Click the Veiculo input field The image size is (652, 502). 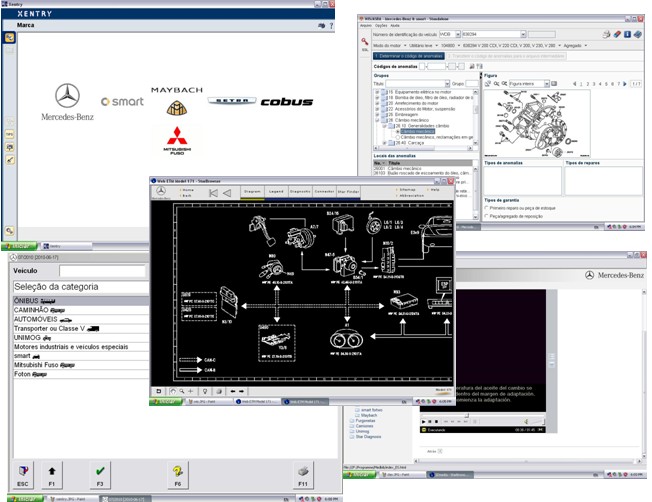(x=103, y=271)
